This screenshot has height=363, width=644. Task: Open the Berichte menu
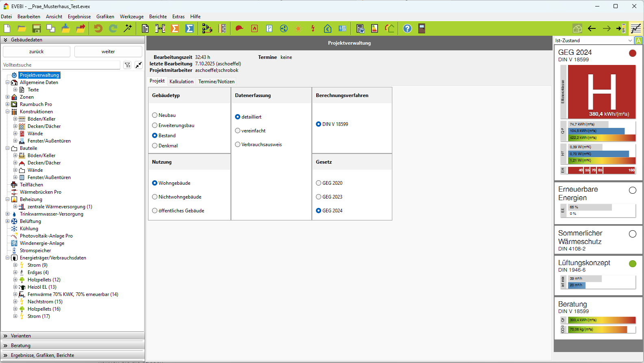tap(158, 17)
